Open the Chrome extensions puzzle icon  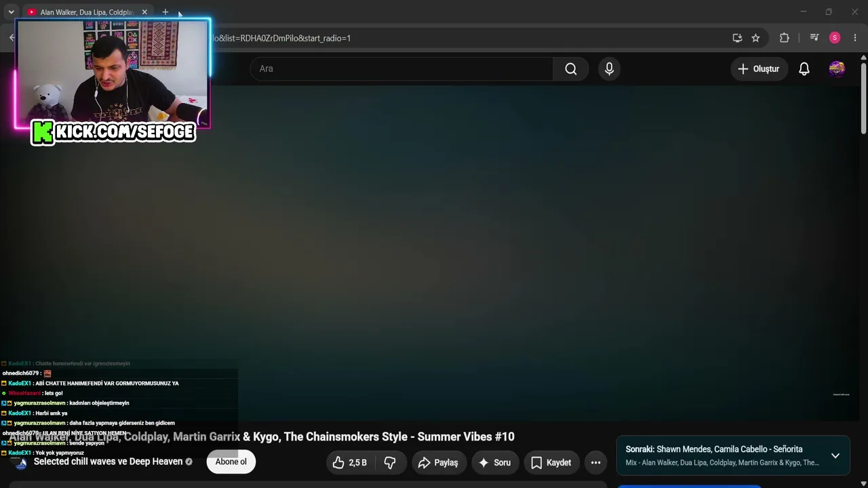(x=785, y=38)
